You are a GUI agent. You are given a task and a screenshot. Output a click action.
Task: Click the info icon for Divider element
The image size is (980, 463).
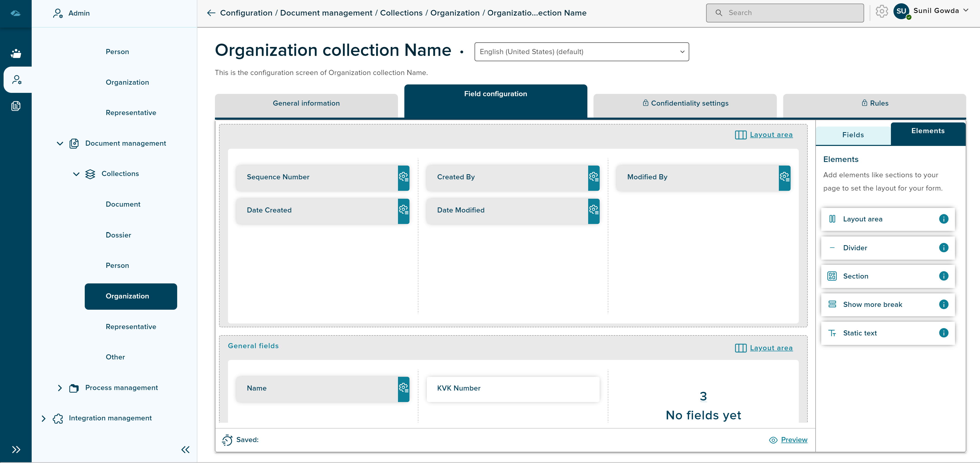coord(943,248)
